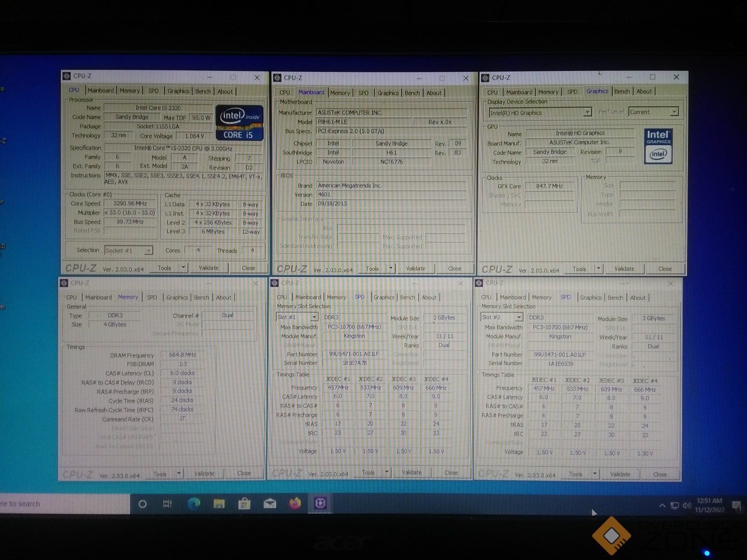Click Close button in the Memory window

244,473
